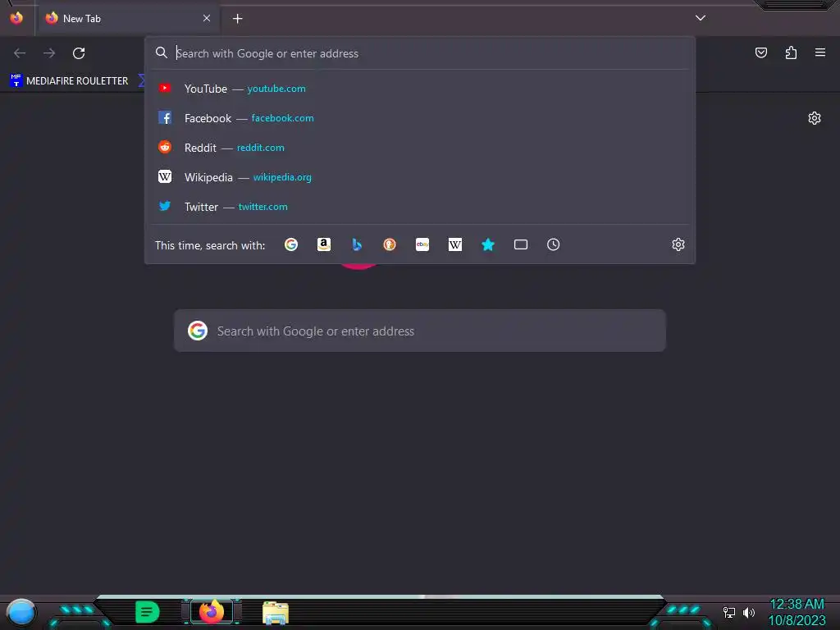Open network icon in system tray
Viewport: 840px width, 630px height.
pyautogui.click(x=728, y=612)
